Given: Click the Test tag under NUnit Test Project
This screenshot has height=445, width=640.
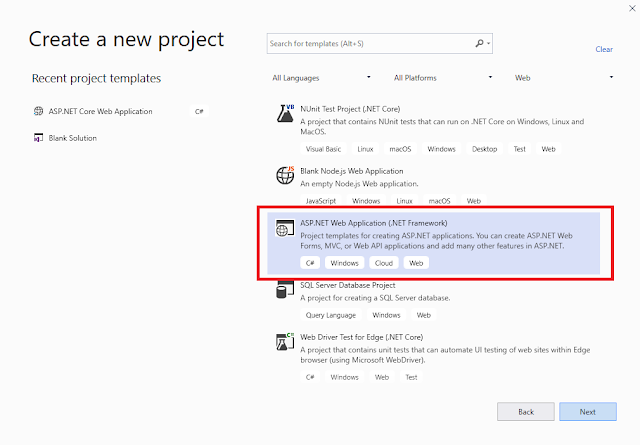Looking at the screenshot, I should click(520, 149).
